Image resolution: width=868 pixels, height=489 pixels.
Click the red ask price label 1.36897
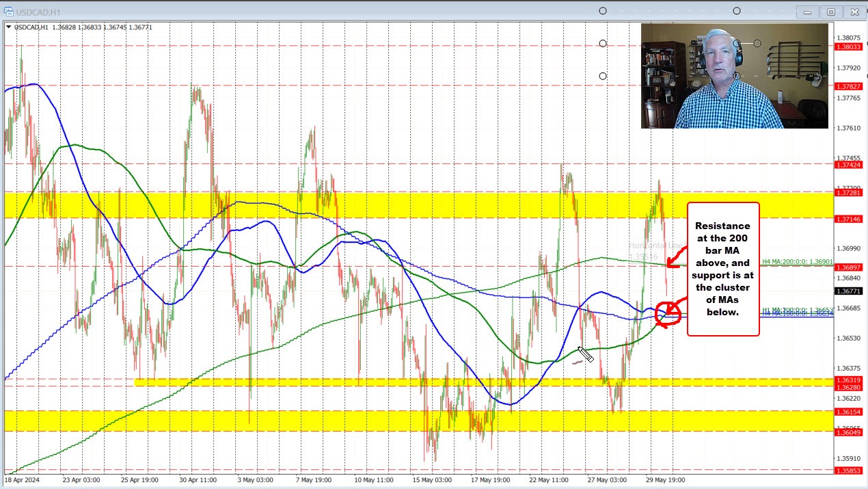(x=850, y=267)
